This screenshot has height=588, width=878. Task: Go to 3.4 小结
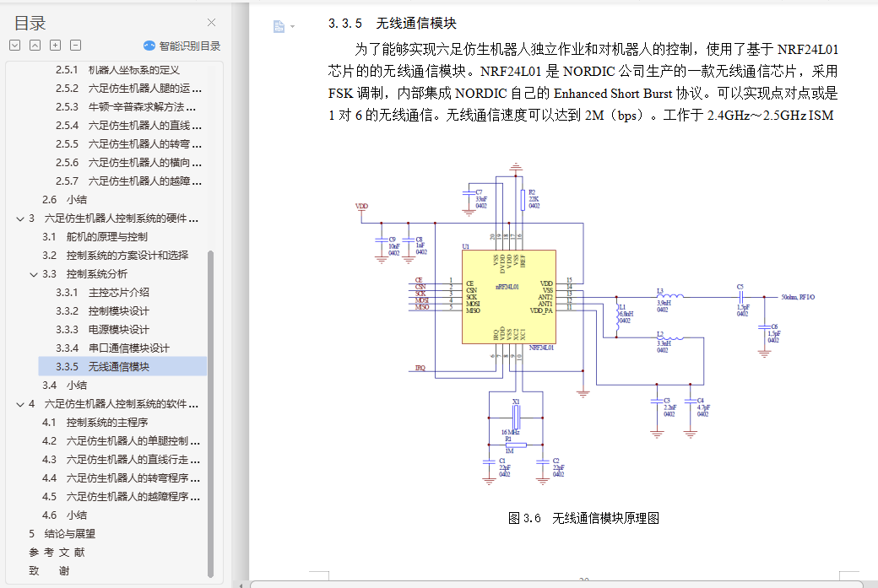tap(64, 385)
